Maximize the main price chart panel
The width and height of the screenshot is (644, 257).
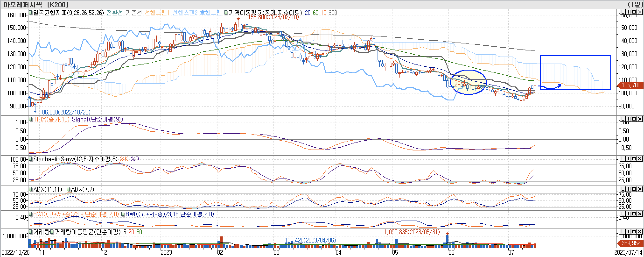634,12
